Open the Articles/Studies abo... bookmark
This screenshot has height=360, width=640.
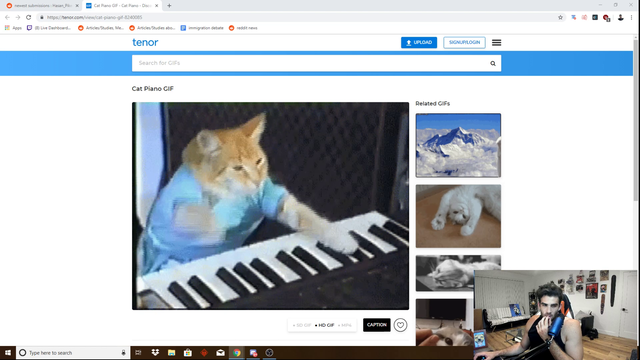(x=152, y=28)
